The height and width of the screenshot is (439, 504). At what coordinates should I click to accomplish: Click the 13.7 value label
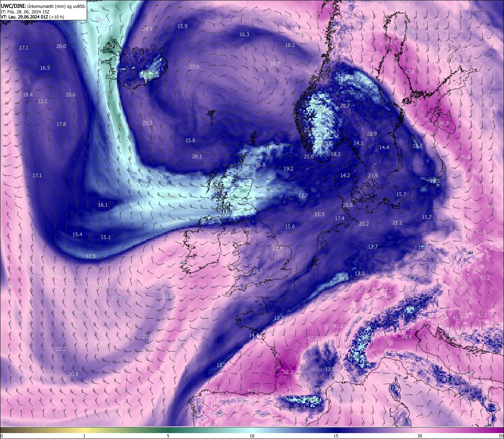coord(222,365)
